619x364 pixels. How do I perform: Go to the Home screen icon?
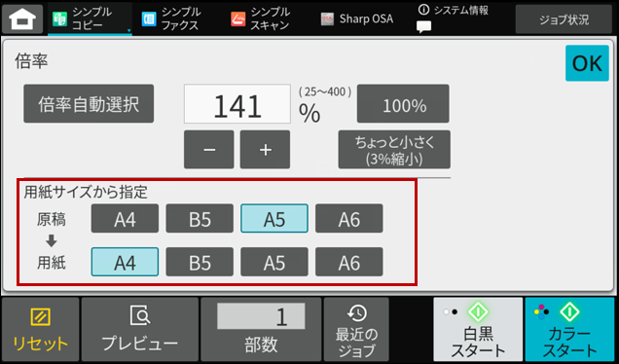click(x=22, y=18)
